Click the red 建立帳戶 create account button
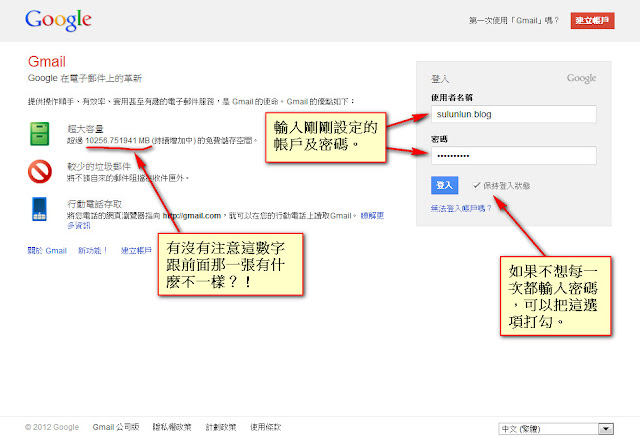 tap(592, 20)
